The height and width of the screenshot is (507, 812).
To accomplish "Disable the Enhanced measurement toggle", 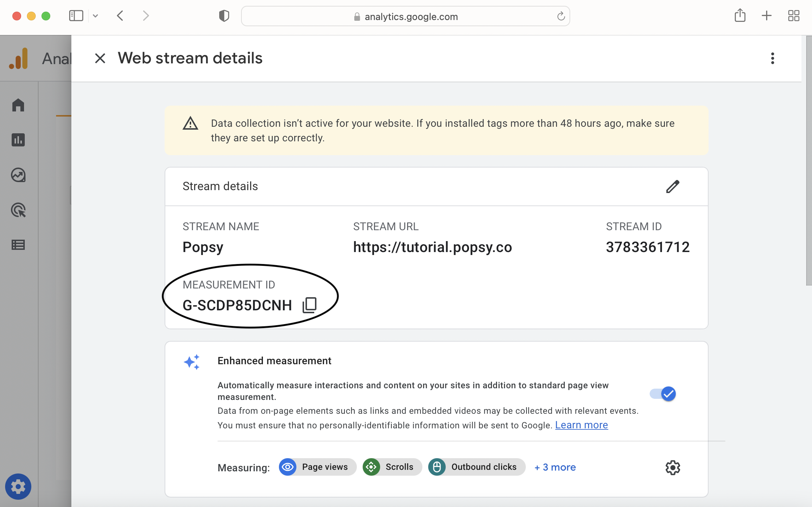I will [x=663, y=394].
